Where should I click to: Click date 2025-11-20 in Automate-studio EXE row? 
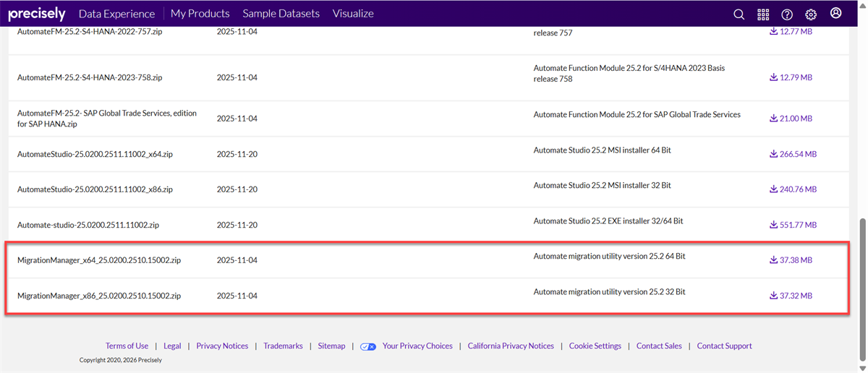tap(237, 225)
